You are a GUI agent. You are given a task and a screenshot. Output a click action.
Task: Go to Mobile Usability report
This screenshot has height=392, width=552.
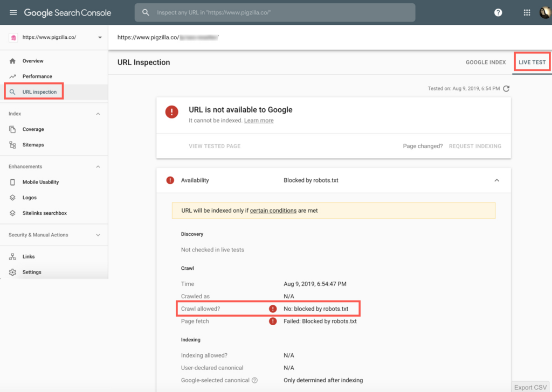(40, 182)
